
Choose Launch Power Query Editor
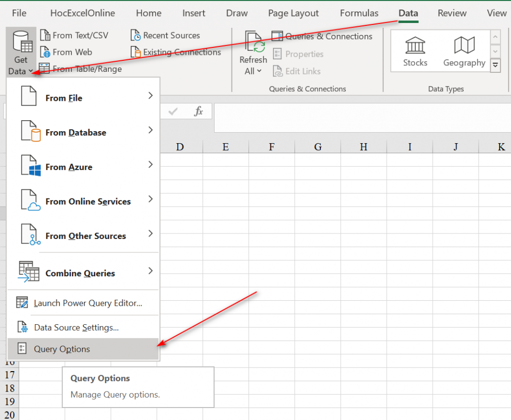click(83, 303)
